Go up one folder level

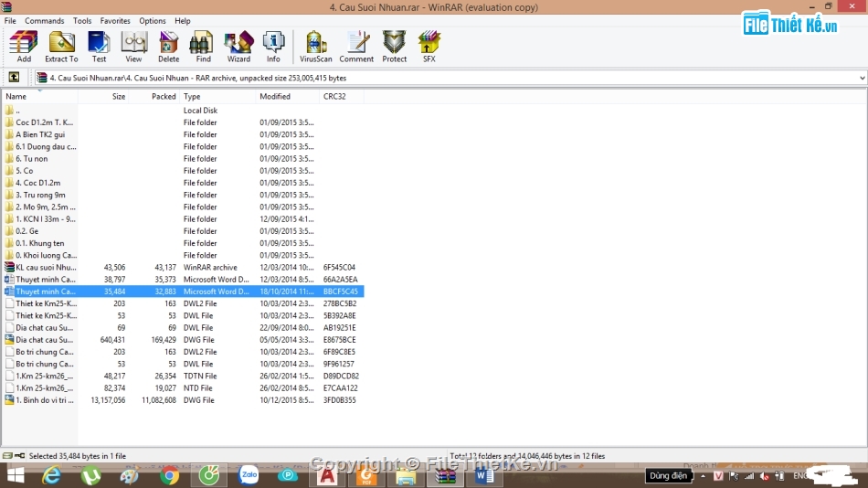click(14, 78)
